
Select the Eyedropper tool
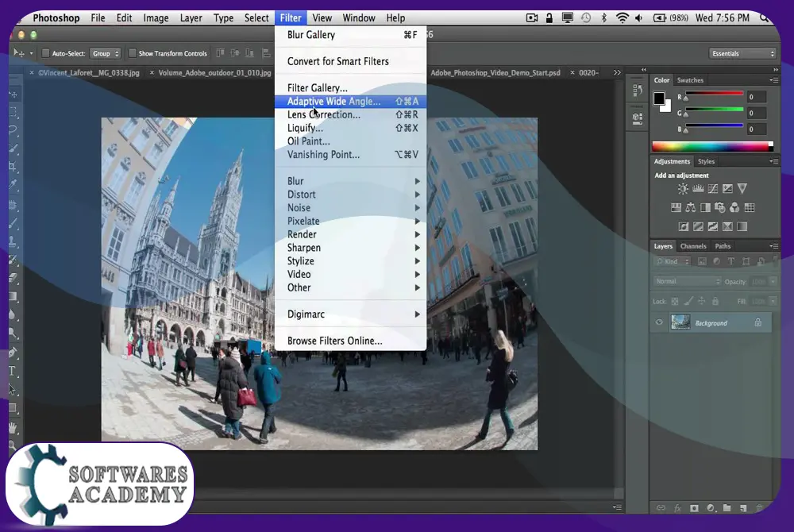13,184
